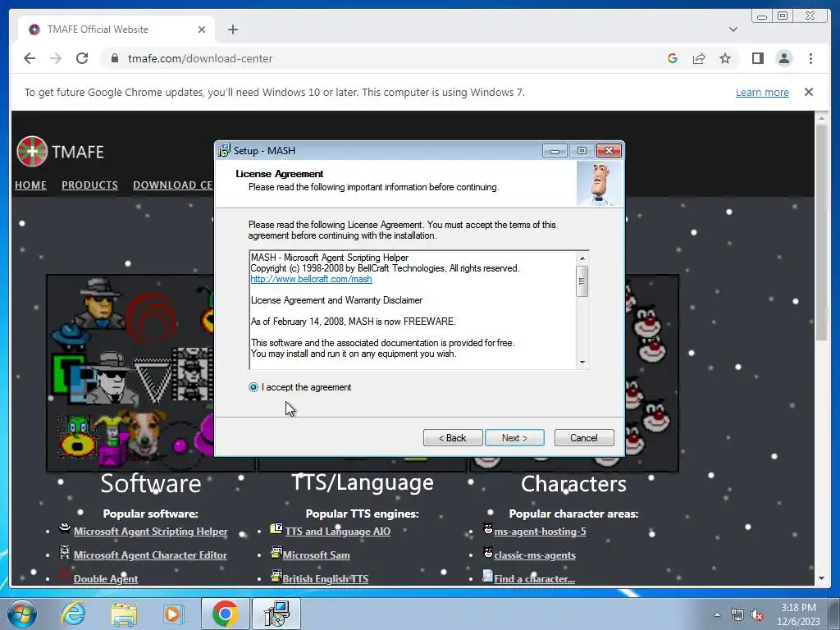
Task: Click the Chrome forward arrow
Action: [x=56, y=58]
